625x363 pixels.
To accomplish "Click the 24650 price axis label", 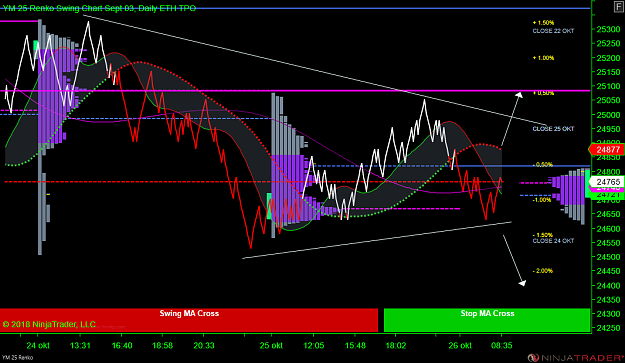I will click(x=608, y=214).
